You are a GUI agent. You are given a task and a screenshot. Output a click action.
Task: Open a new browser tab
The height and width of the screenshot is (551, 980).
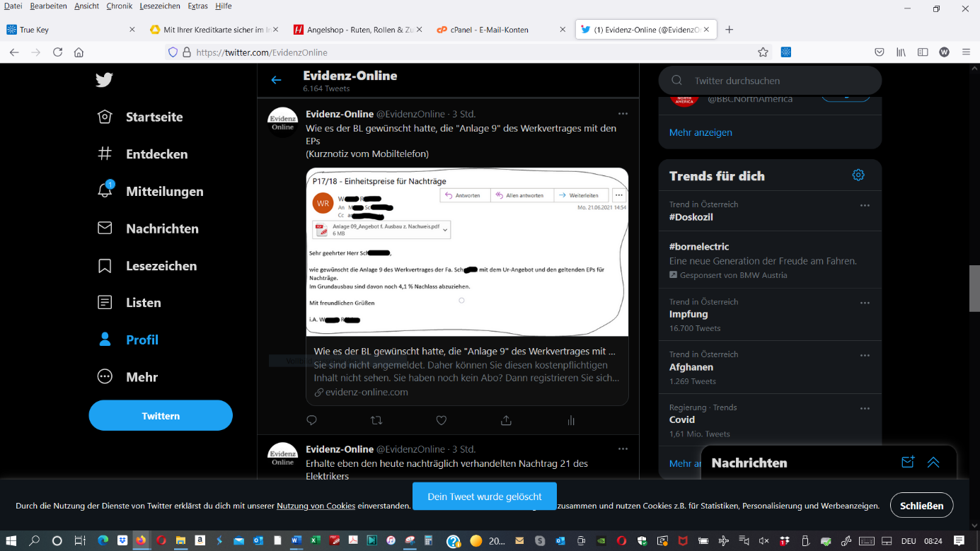click(x=730, y=30)
